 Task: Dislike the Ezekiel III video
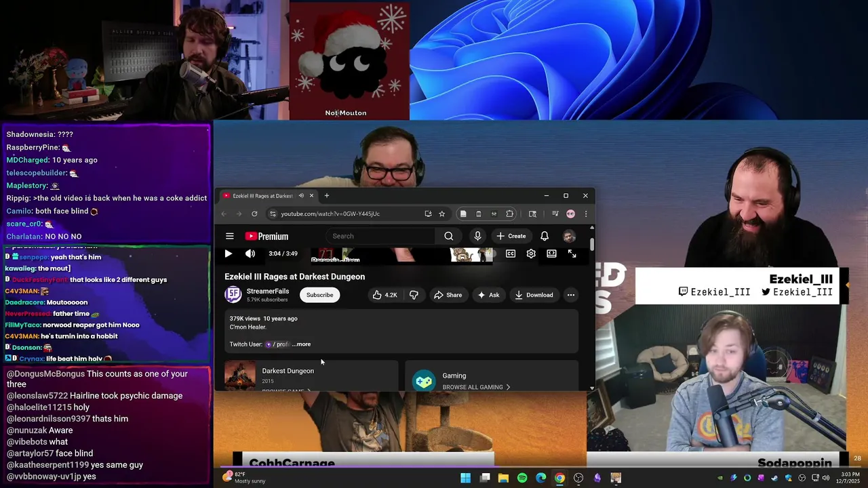click(414, 295)
